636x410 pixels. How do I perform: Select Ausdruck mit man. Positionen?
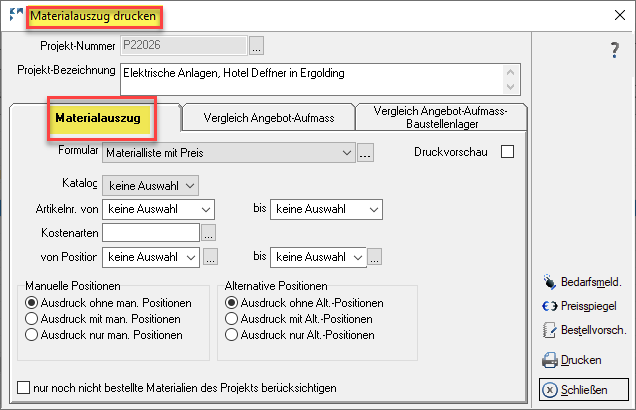tap(33, 318)
